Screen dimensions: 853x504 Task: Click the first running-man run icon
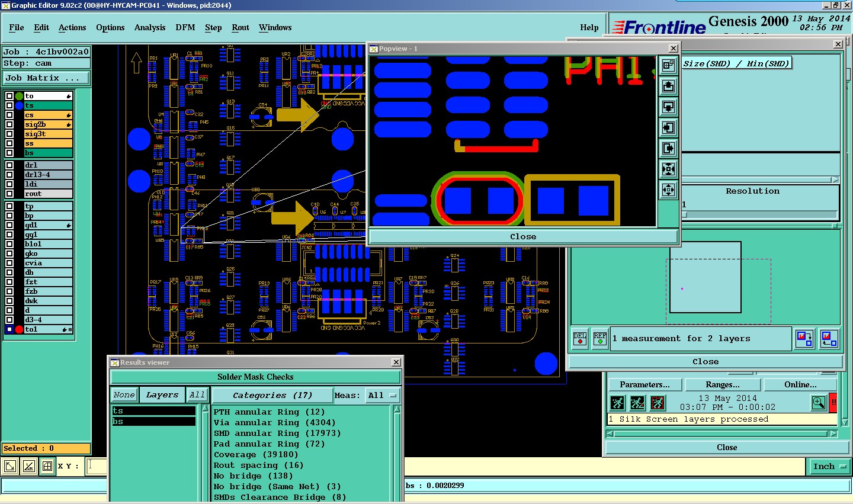click(617, 403)
